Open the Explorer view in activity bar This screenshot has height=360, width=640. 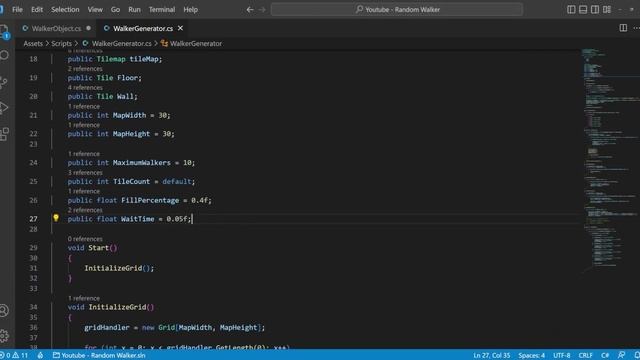coord(4,31)
